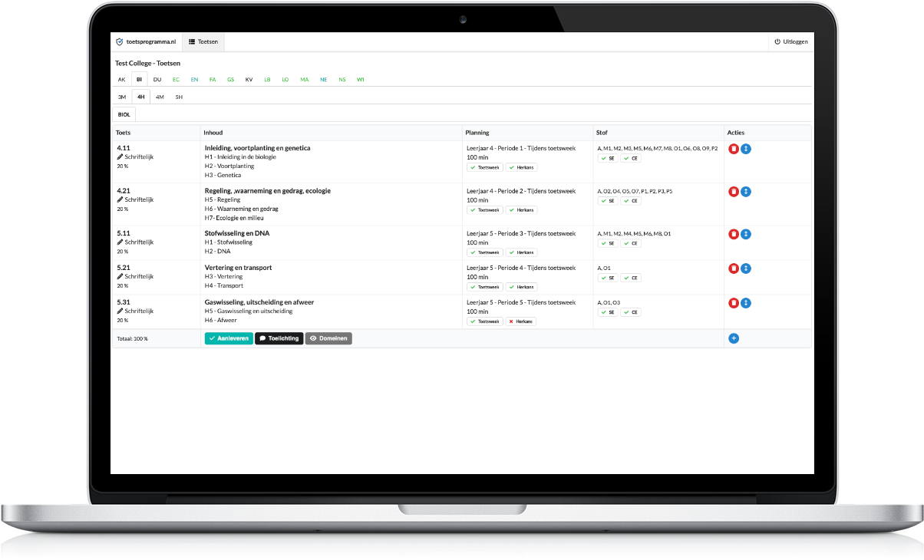
Task: Click the toetsprogramma.nl shield logo
Action: coord(119,42)
